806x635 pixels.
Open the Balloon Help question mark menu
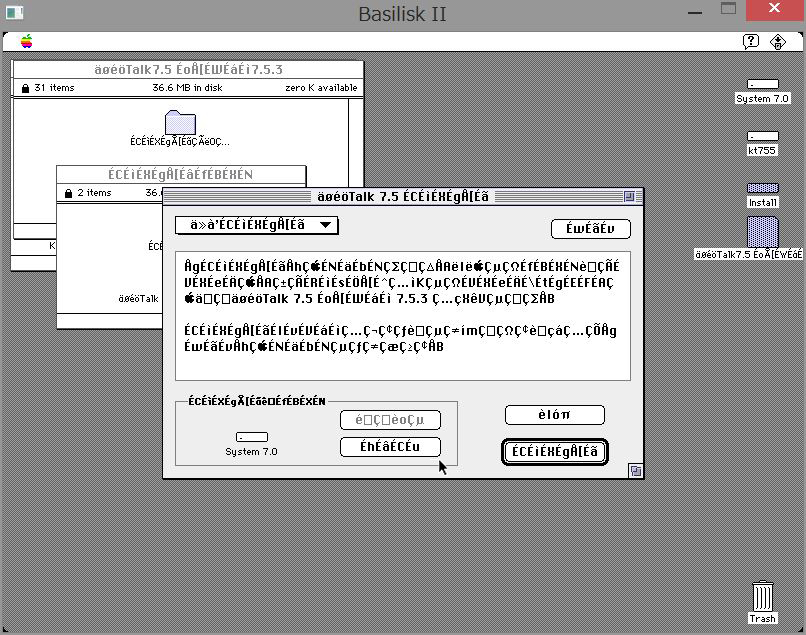click(750, 41)
